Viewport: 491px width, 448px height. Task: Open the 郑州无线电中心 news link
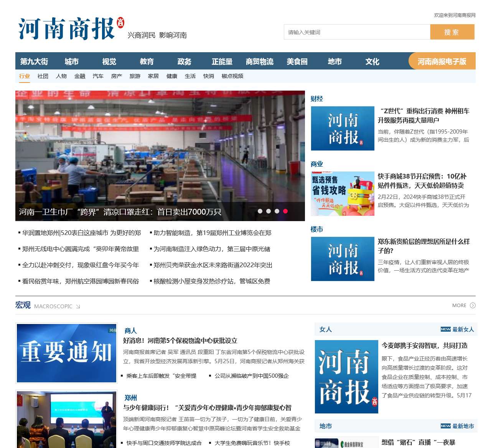81,249
